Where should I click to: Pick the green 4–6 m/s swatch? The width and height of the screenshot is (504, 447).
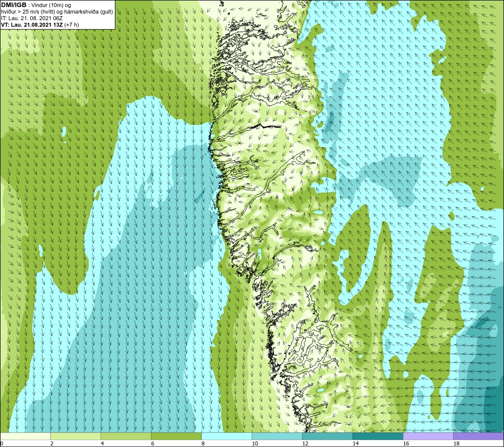click(x=126, y=436)
